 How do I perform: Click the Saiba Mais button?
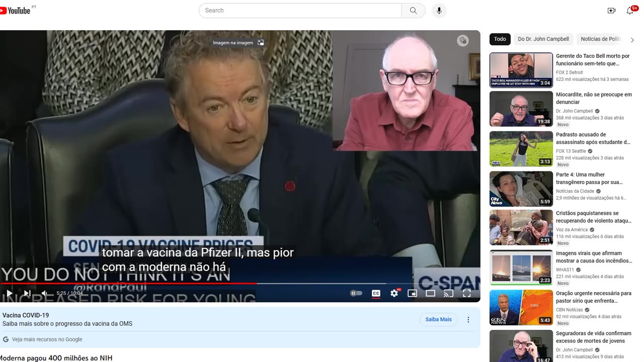(439, 319)
